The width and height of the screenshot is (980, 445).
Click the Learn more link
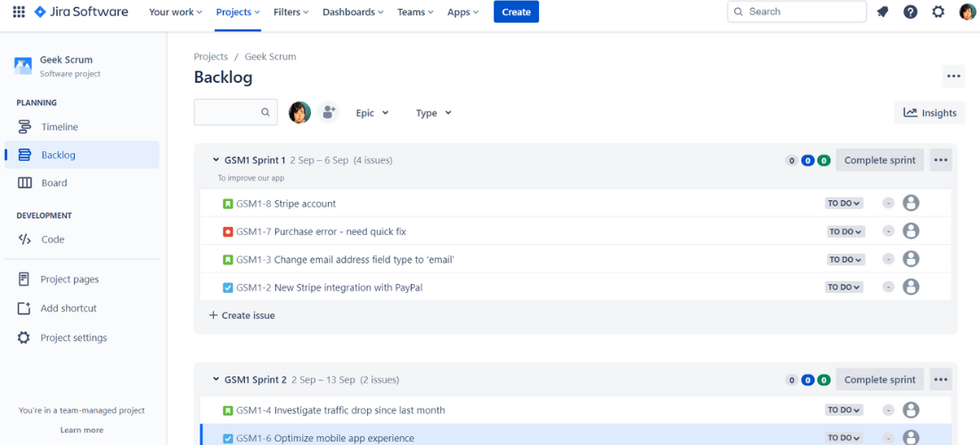(x=82, y=430)
